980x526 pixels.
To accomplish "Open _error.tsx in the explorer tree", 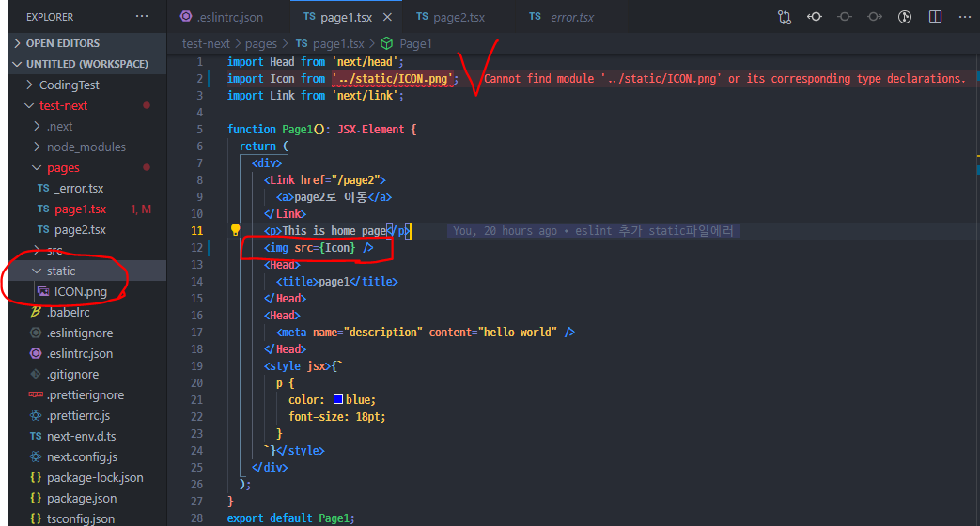I will tap(86, 188).
